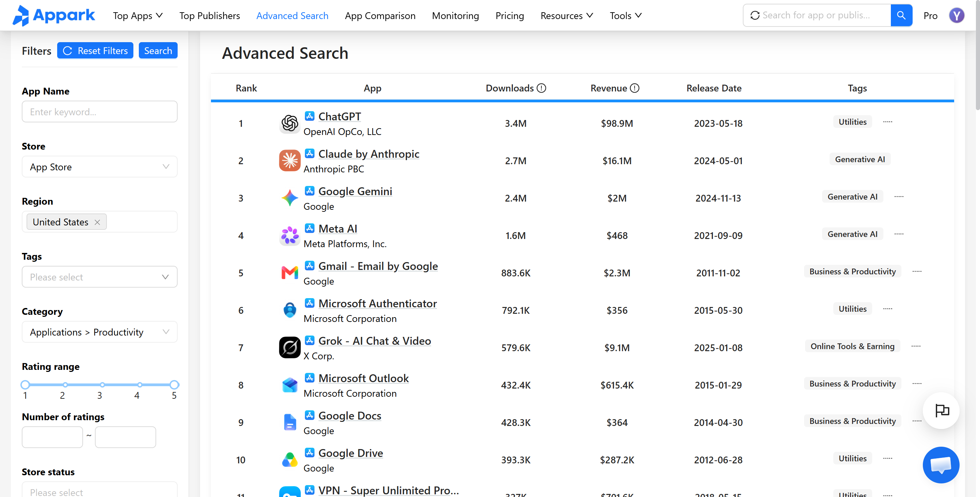
Task: Open the Tags filter dropdown
Action: pyautogui.click(x=100, y=277)
